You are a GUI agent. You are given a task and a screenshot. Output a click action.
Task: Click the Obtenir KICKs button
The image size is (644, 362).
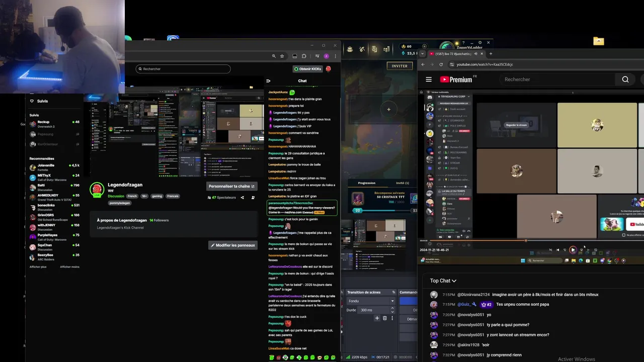point(307,69)
